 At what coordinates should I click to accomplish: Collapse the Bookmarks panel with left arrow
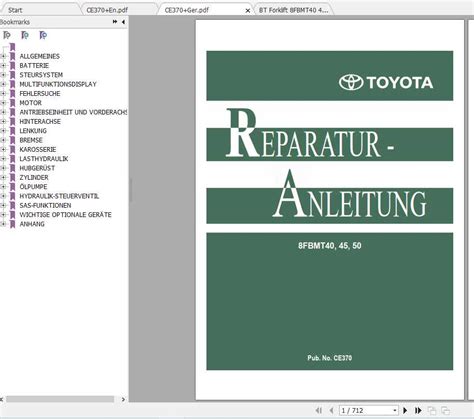(x=123, y=22)
